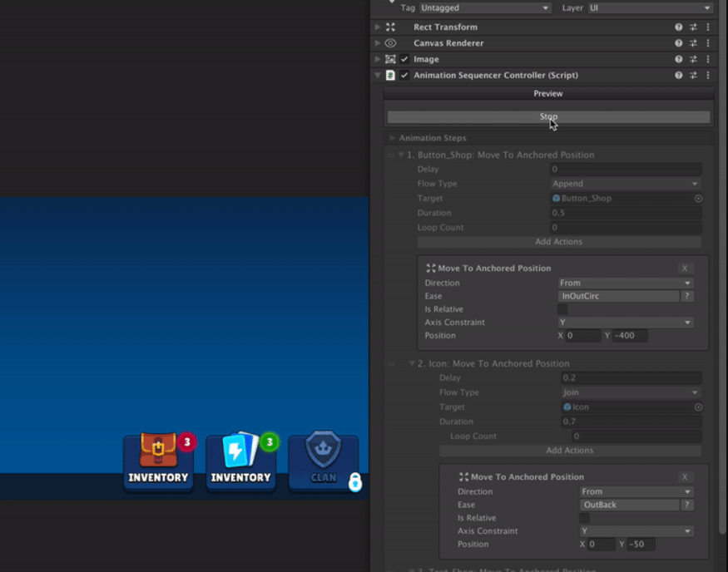This screenshot has height=572, width=728.
Task: Open the Layer dropdown showing UI
Action: 650,7
